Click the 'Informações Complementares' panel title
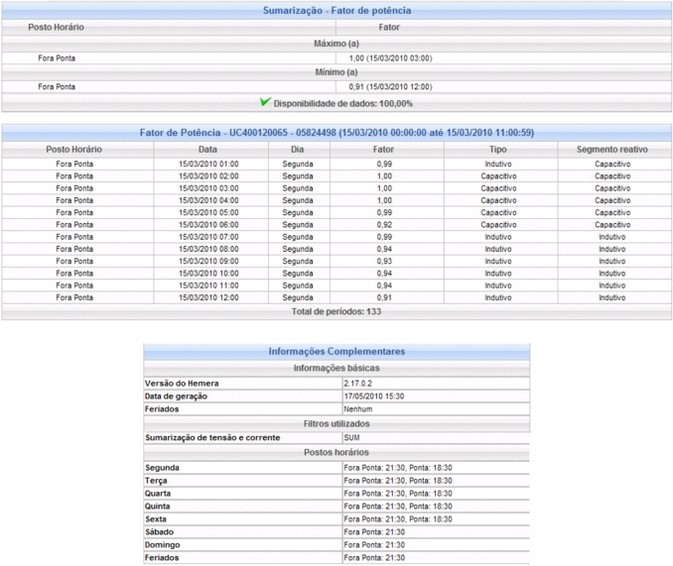This screenshot has width=673, height=566. pyautogui.click(x=336, y=352)
